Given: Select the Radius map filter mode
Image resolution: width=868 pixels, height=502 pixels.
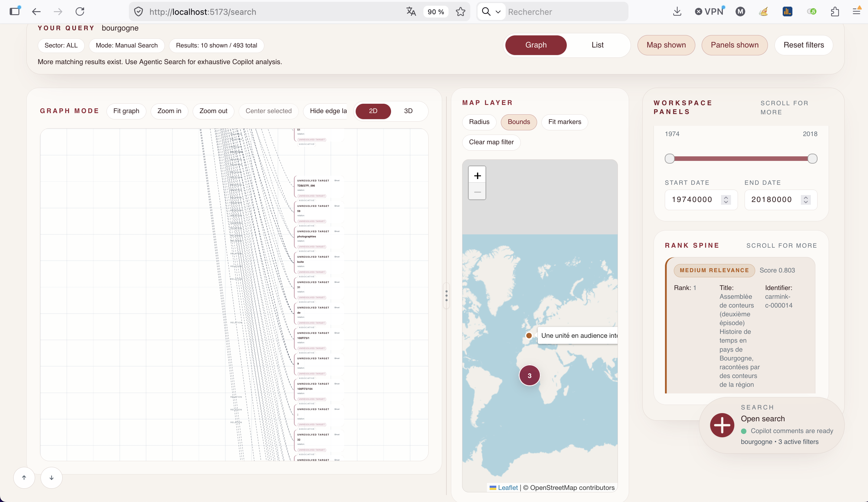Looking at the screenshot, I should (479, 122).
